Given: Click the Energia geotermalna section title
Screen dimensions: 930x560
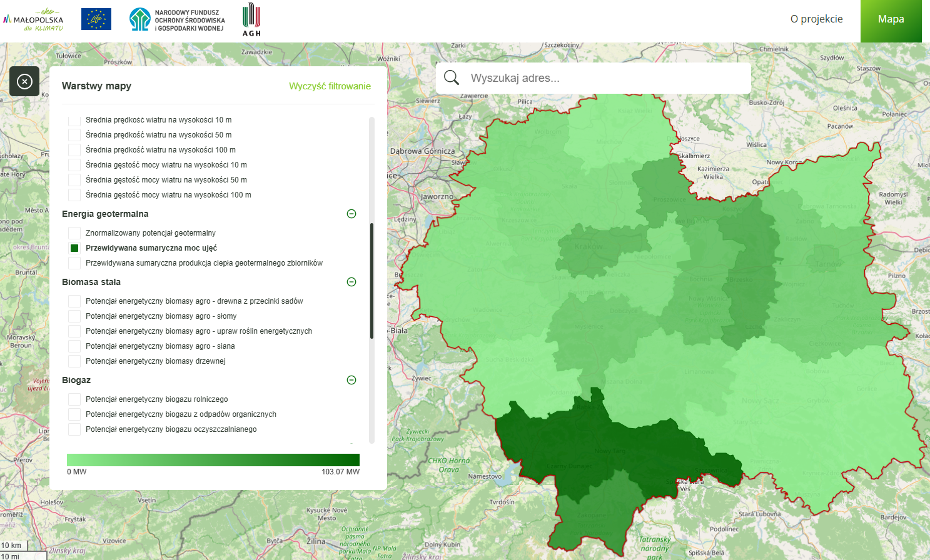Looking at the screenshot, I should pos(105,214).
